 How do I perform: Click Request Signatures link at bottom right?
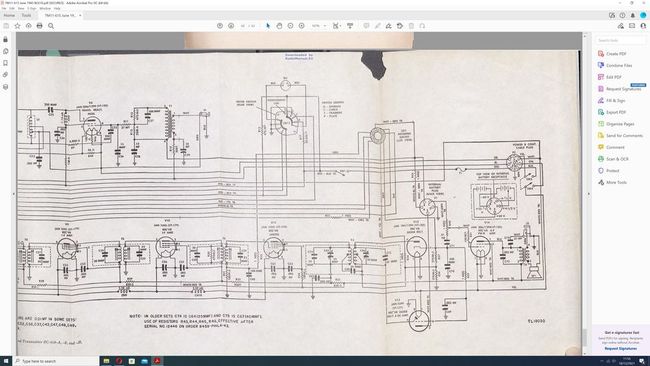click(621, 349)
